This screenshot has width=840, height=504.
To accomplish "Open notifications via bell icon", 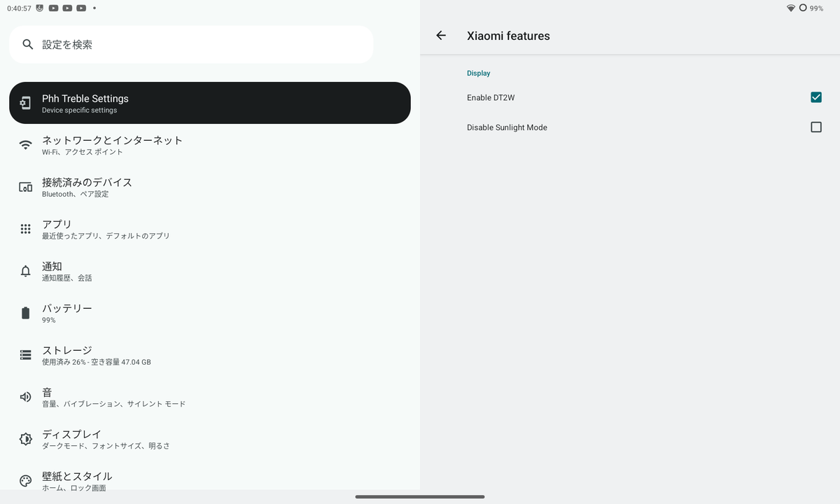I will (x=26, y=271).
